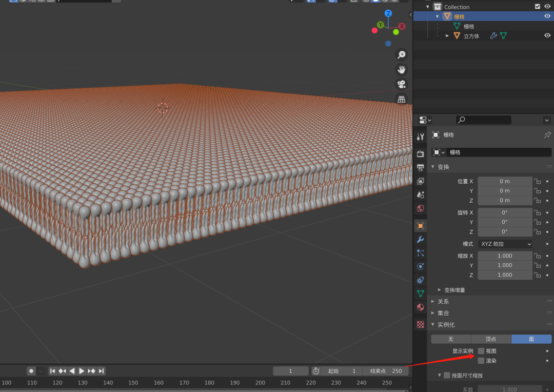This screenshot has width=554, height=392.
Task: Pin the properties with the pin icon
Action: click(x=547, y=134)
